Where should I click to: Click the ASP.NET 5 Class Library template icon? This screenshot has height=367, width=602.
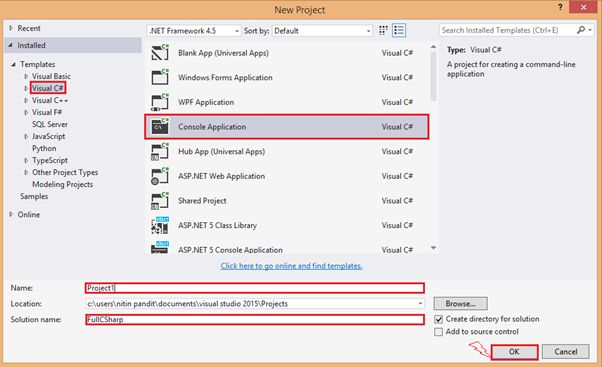(x=160, y=225)
